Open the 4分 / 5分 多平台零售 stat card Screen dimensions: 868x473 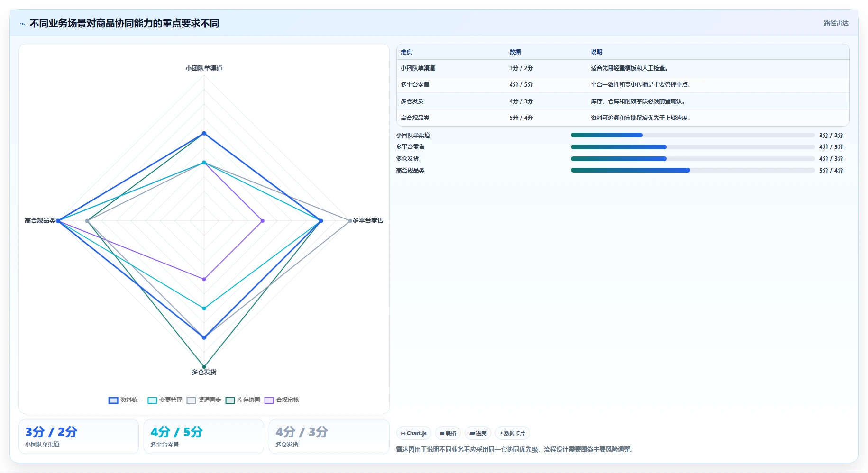204,437
